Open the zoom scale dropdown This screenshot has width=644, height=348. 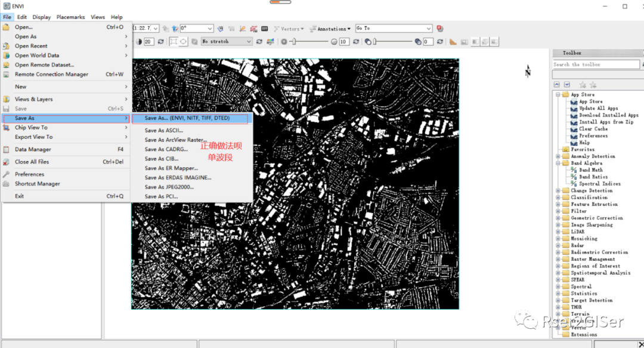tap(156, 29)
